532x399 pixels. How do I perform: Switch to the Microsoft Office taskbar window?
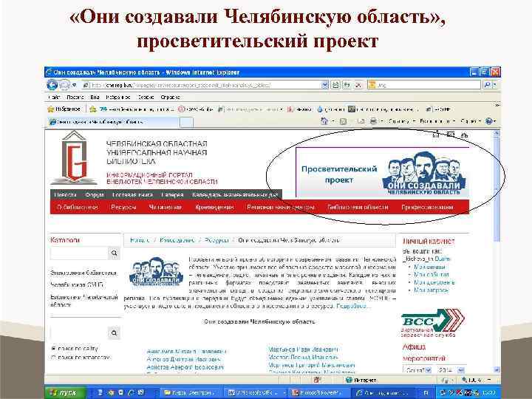click(256, 393)
